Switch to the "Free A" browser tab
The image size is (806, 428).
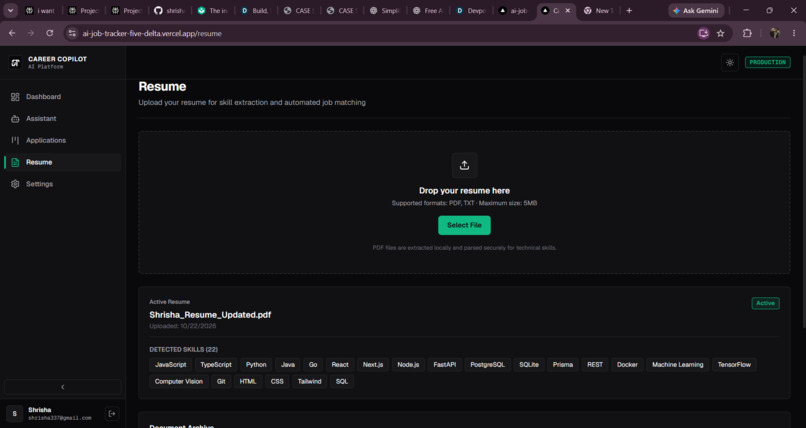point(428,10)
